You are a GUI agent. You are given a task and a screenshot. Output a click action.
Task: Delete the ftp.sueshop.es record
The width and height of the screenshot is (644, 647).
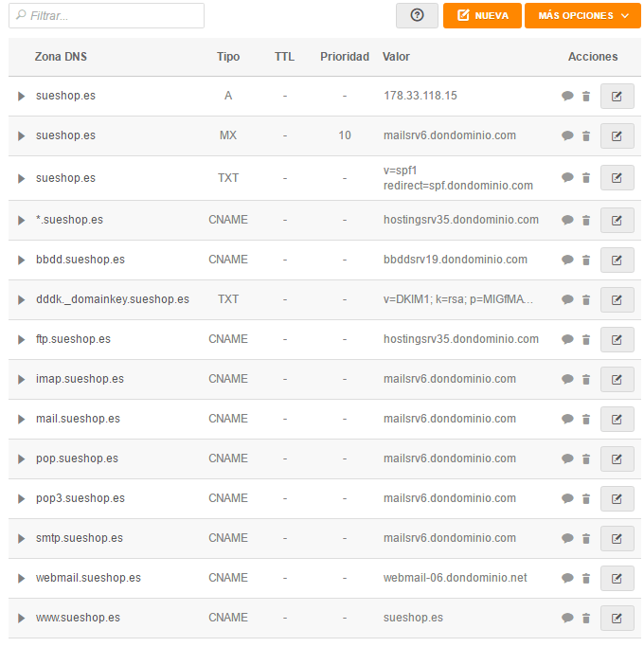(x=586, y=339)
